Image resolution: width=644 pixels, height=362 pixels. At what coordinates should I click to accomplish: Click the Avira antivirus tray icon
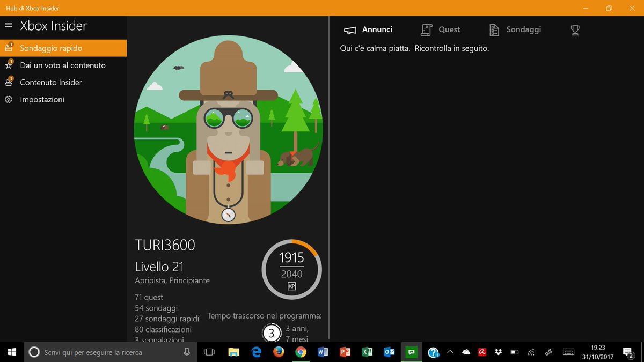point(482,352)
